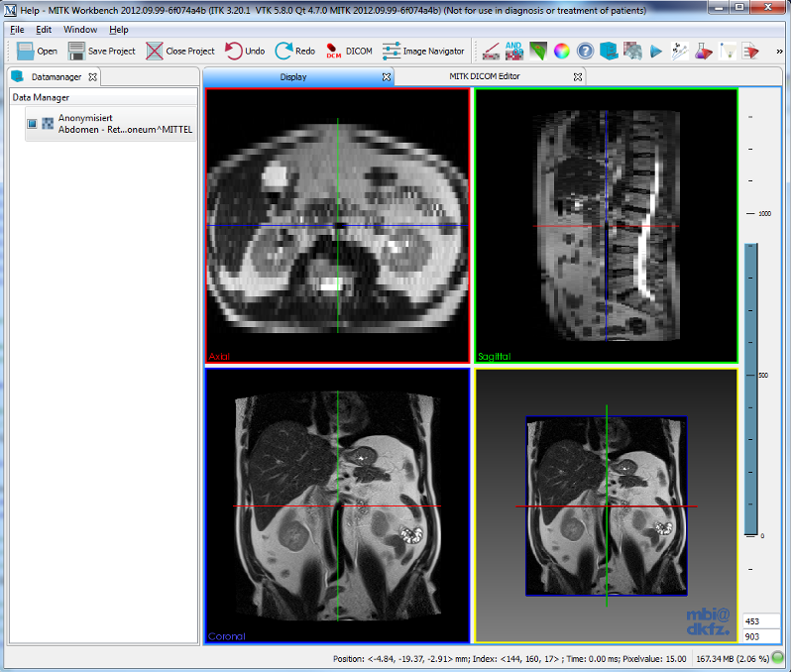Click the blue question mark help icon
Viewport: 791px width, 672px height.
click(x=585, y=51)
